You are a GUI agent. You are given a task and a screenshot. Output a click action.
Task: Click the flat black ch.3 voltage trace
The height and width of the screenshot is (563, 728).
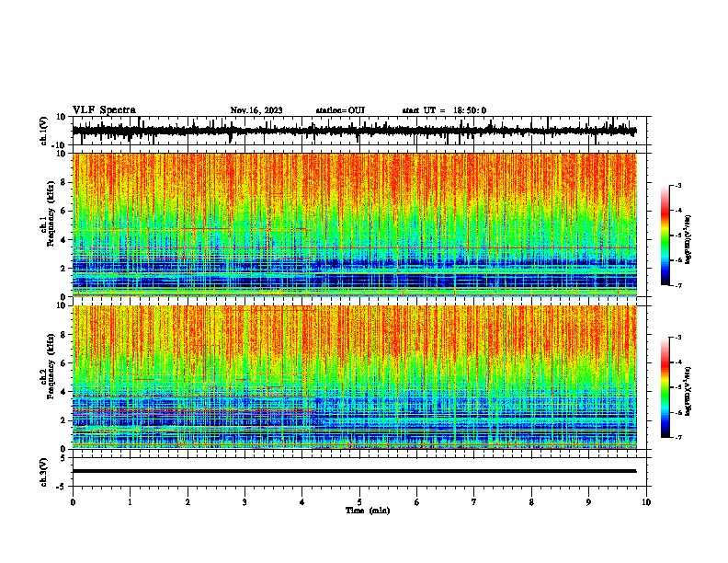pos(354,471)
